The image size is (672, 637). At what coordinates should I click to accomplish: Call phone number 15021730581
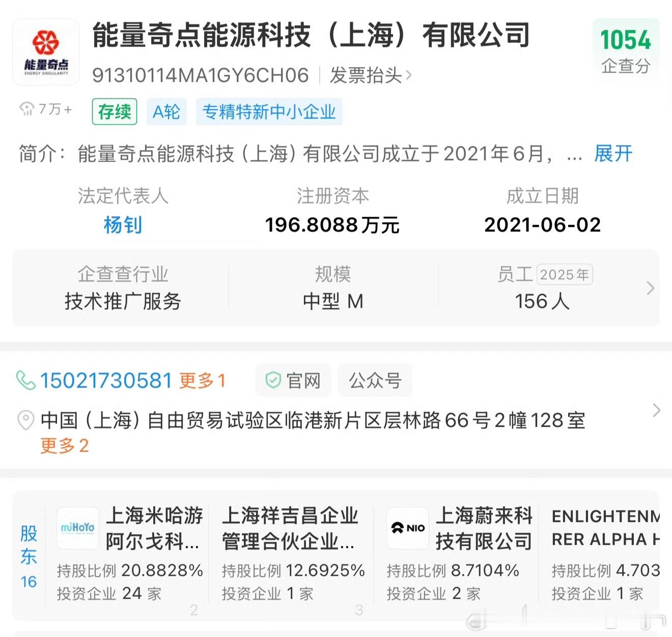coord(106,381)
